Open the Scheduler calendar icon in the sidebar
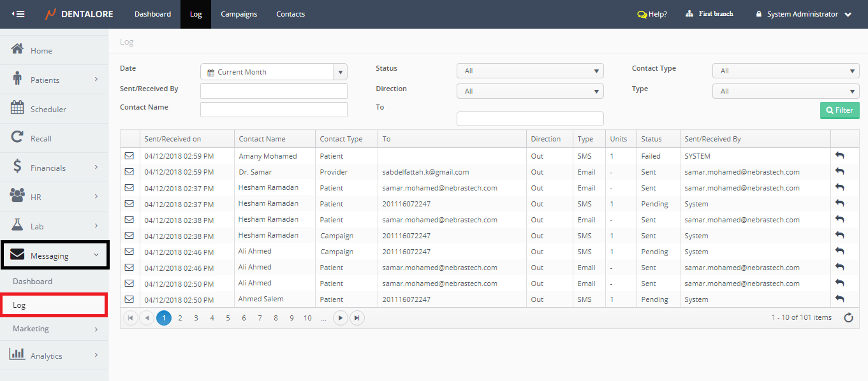The height and width of the screenshot is (381, 868). pos(18,108)
